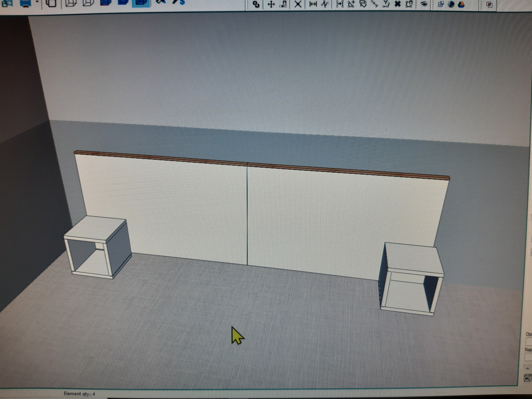Image resolution: width=532 pixels, height=399 pixels.
Task: Click the brown top edge strip of headboard
Action: coord(262,165)
